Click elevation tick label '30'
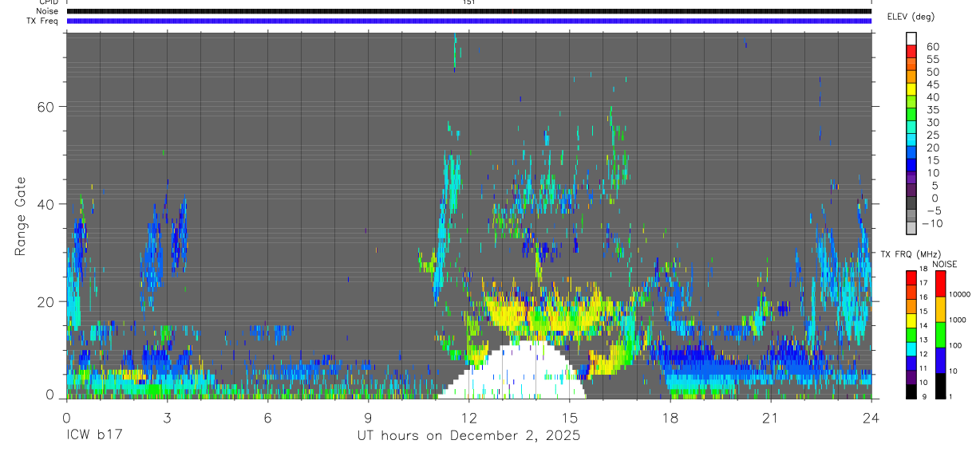Screen dimensions: 980x452 (932, 122)
